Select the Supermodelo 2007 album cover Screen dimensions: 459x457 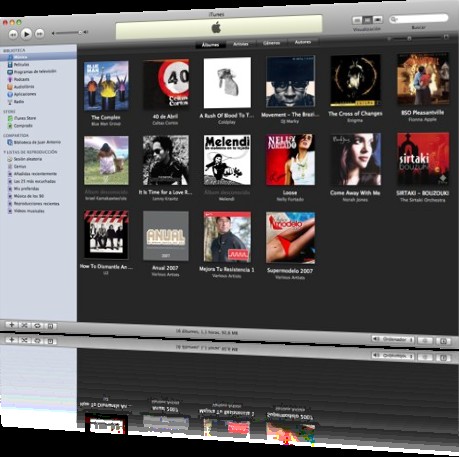pos(290,238)
